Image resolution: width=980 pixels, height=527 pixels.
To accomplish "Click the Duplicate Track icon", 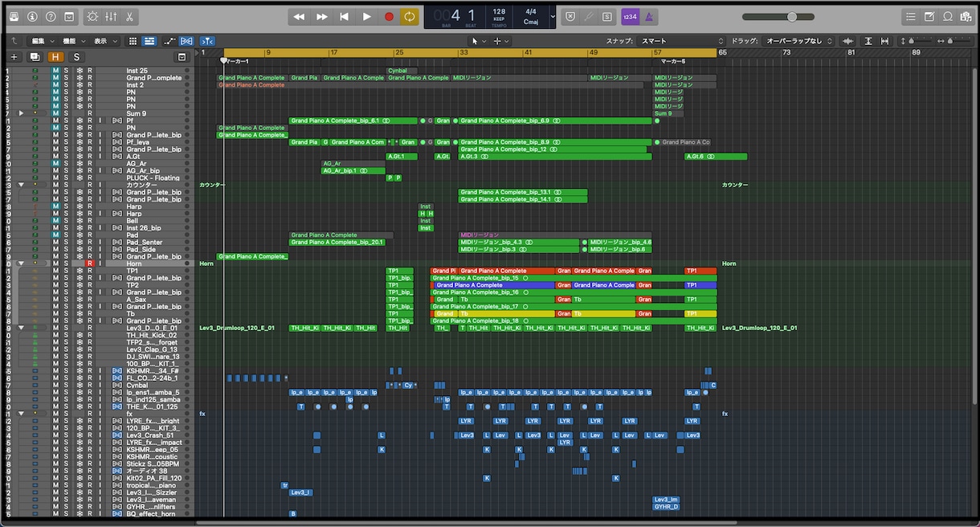I will (x=35, y=57).
